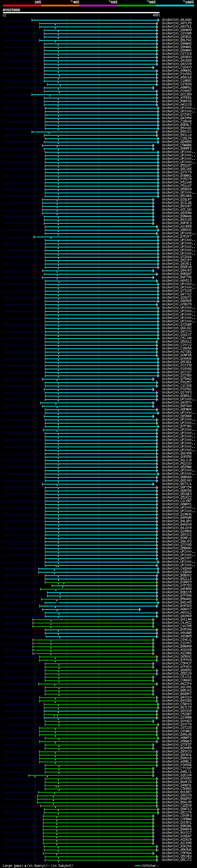Click the UniRef100_C1E403 hit label
This screenshot has height=868, width=197.
tap(177, 67)
